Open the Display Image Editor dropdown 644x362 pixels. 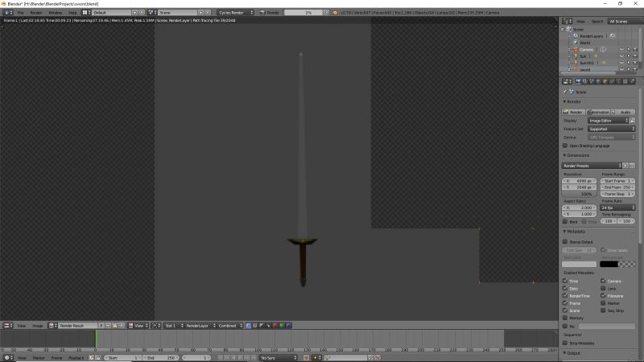coord(608,121)
